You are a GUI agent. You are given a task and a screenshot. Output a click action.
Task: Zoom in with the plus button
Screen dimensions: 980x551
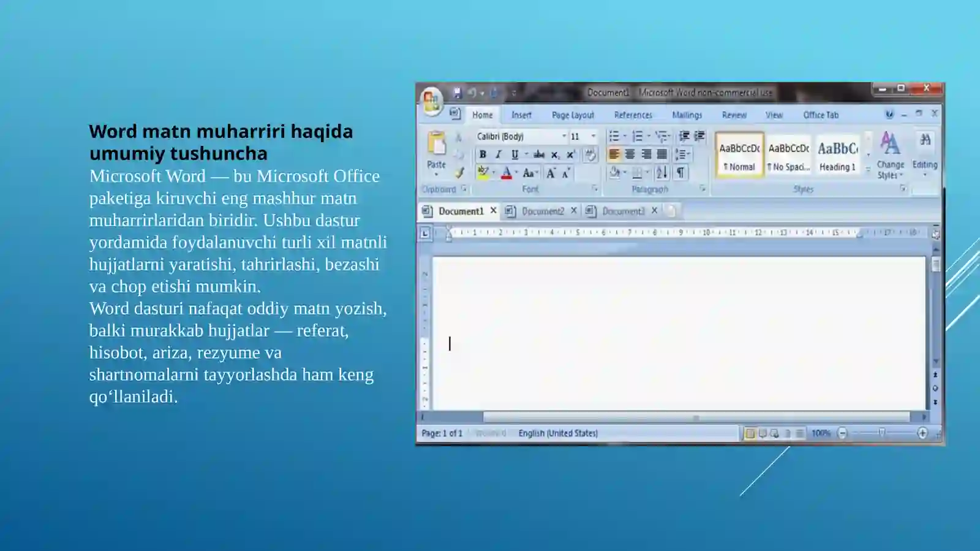pos(922,433)
